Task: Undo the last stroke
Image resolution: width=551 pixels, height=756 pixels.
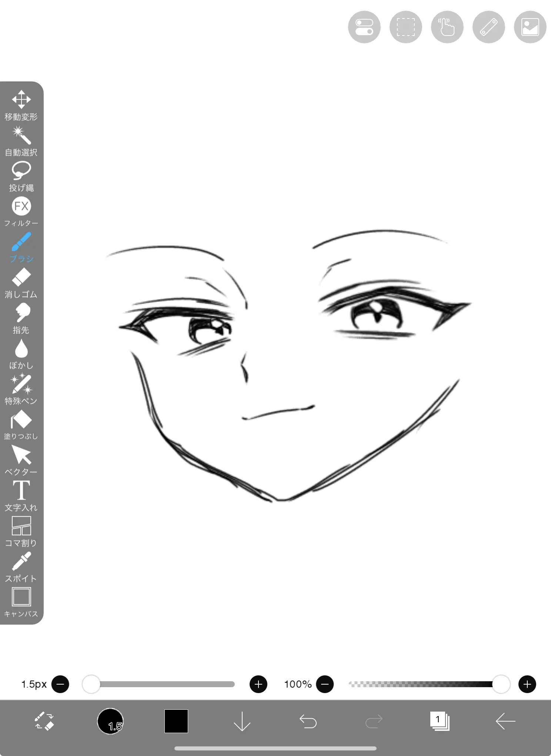Action: (308, 721)
